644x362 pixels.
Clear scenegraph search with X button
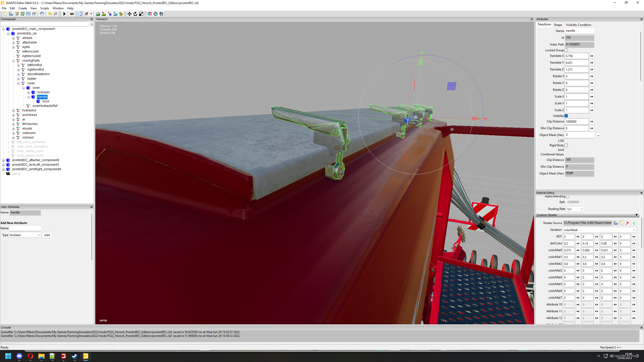92,24
